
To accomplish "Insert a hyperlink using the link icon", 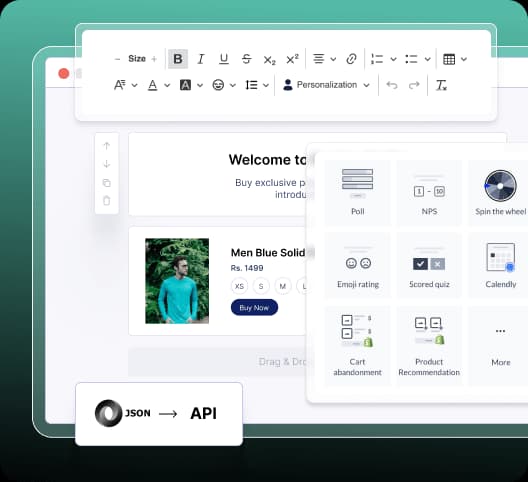I will (351, 59).
